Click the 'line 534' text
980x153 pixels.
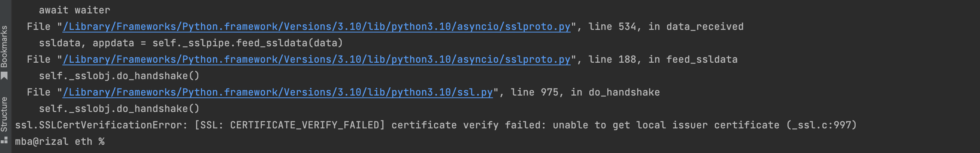coord(612,26)
